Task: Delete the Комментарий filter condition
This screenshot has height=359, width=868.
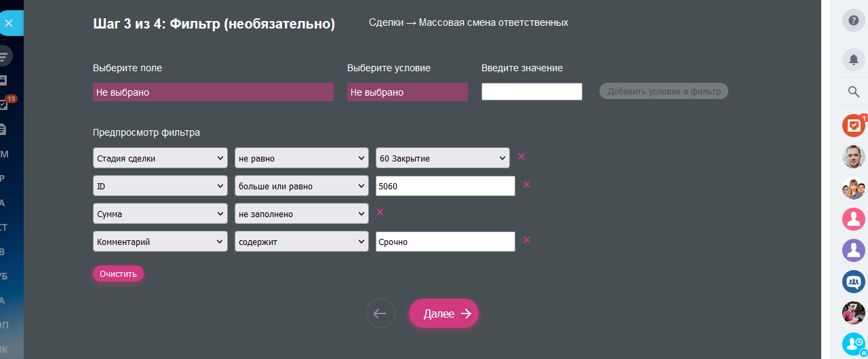Action: pos(526,240)
